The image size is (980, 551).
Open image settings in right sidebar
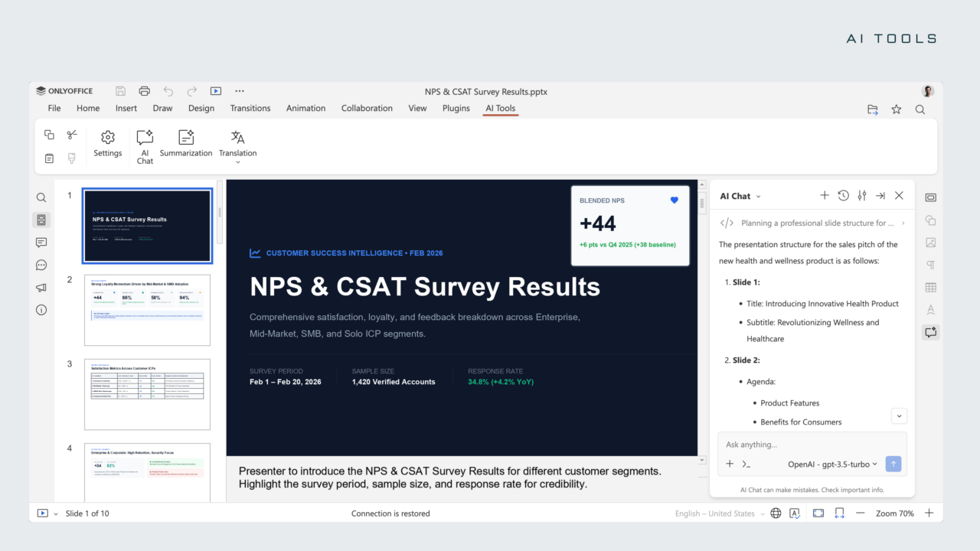pyautogui.click(x=931, y=243)
